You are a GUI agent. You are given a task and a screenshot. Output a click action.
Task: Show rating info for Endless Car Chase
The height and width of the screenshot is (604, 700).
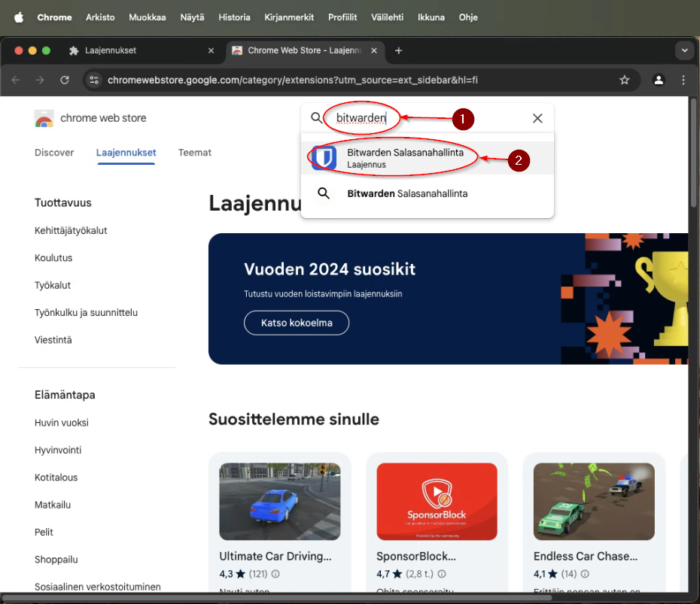tap(585, 574)
